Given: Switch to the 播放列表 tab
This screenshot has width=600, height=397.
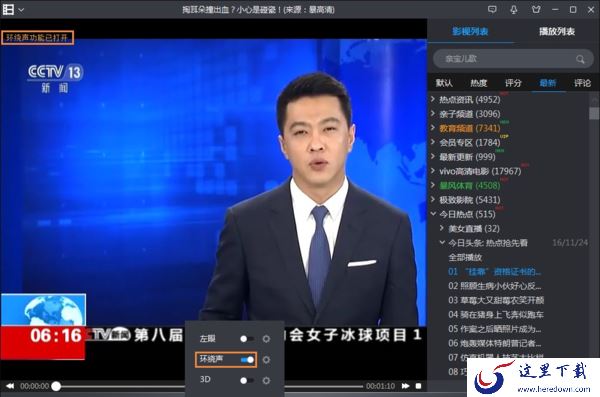Looking at the screenshot, I should pyautogui.click(x=557, y=31).
